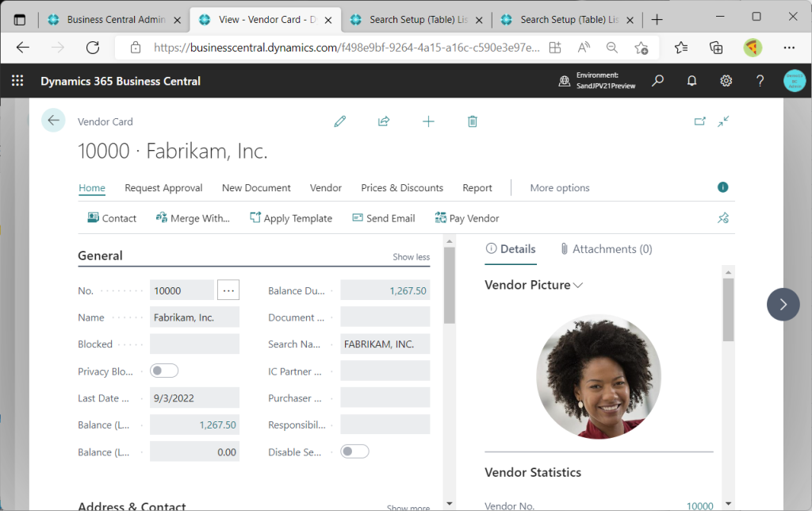
Task: Click browser back arrow
Action: click(x=23, y=48)
